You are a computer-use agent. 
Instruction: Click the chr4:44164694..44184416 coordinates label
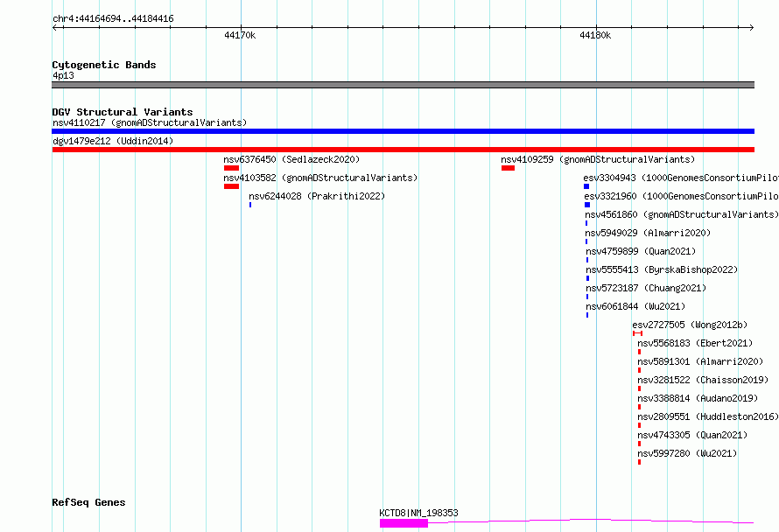click(x=113, y=19)
